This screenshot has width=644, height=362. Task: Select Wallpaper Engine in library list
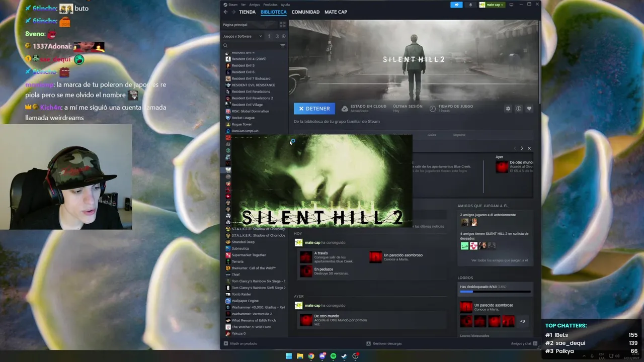[245, 301]
